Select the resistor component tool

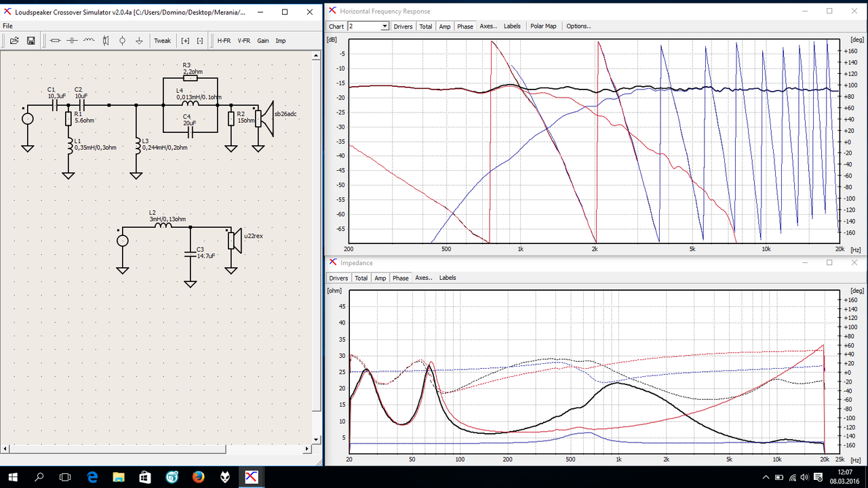tap(56, 41)
